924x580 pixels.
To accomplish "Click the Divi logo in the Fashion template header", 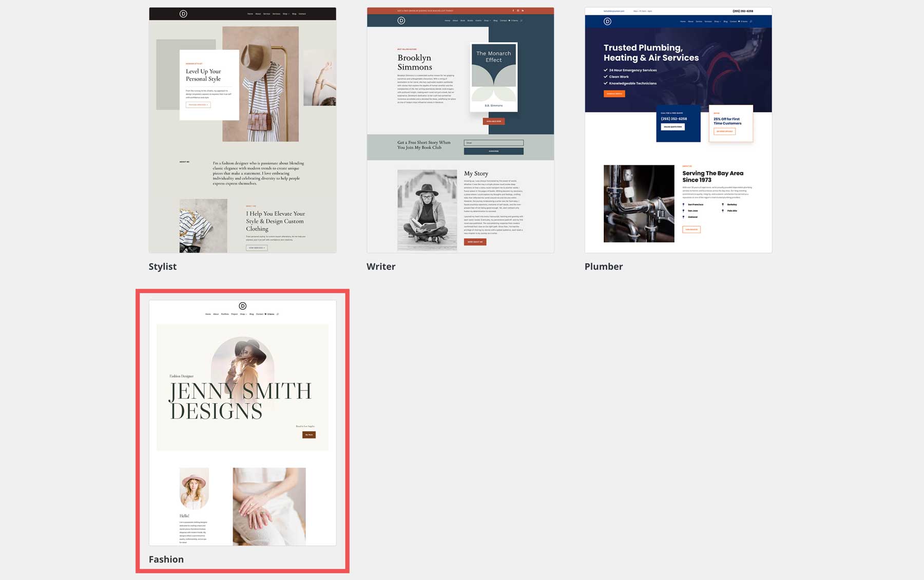I will tap(242, 307).
